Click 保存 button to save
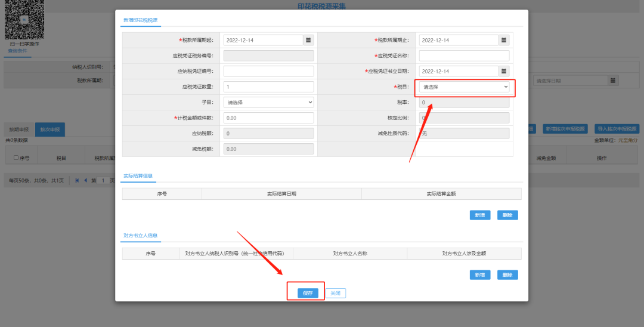This screenshot has width=644, height=327. pos(308,293)
